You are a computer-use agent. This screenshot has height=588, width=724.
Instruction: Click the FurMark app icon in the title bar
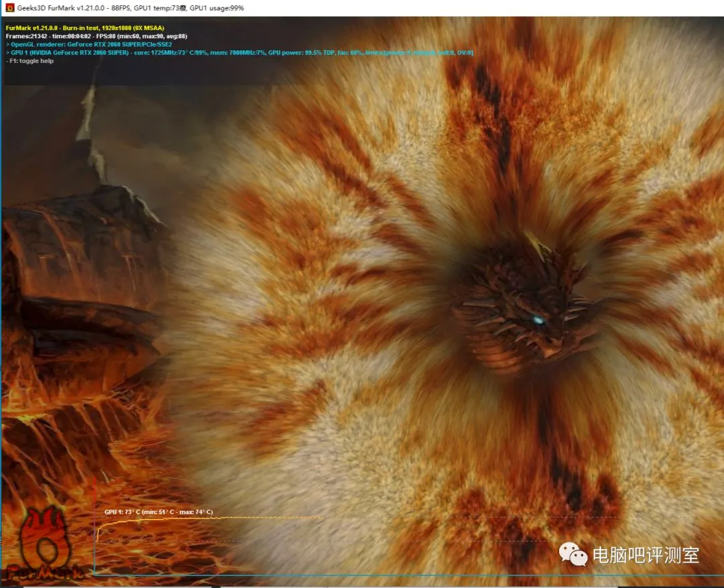click(x=9, y=8)
